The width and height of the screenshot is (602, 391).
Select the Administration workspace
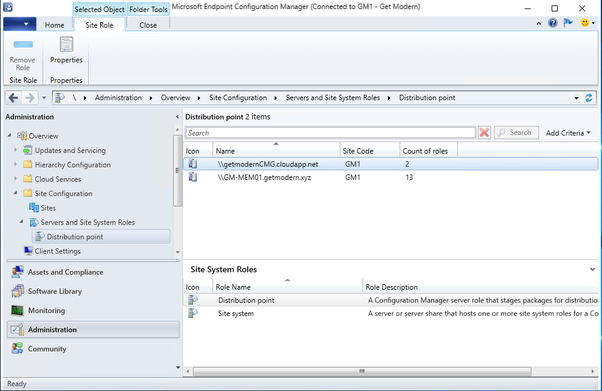93,330
